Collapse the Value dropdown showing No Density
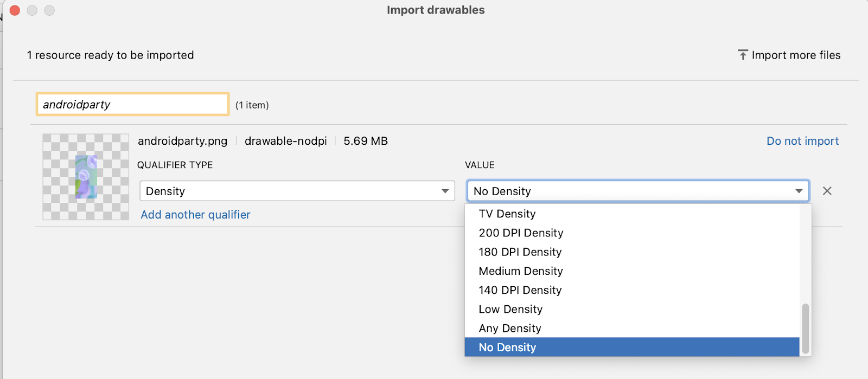868x379 pixels. [637, 191]
